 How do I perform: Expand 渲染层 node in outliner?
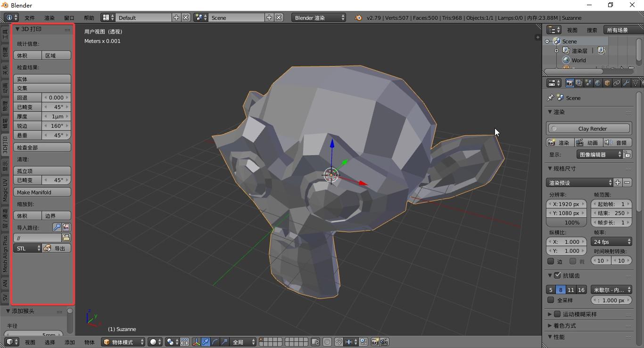click(556, 50)
